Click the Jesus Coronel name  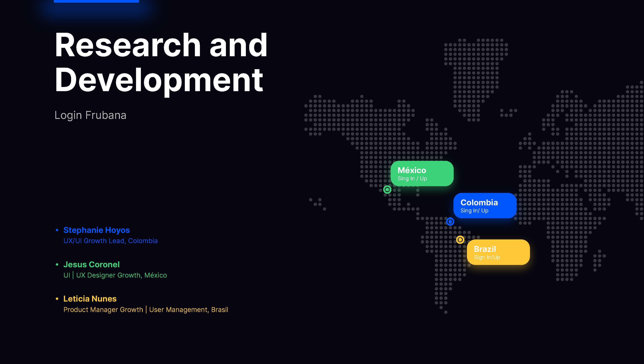pos(92,264)
